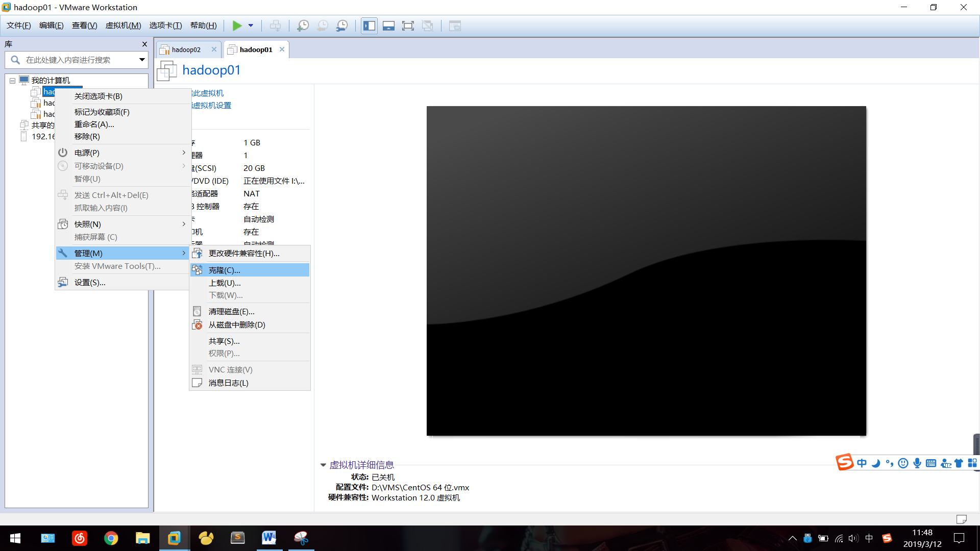
Task: Open the 查看(V) menu
Action: [84, 26]
